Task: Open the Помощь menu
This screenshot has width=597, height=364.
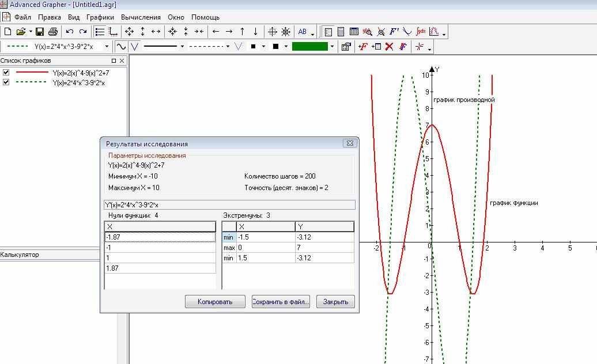Action: [205, 17]
